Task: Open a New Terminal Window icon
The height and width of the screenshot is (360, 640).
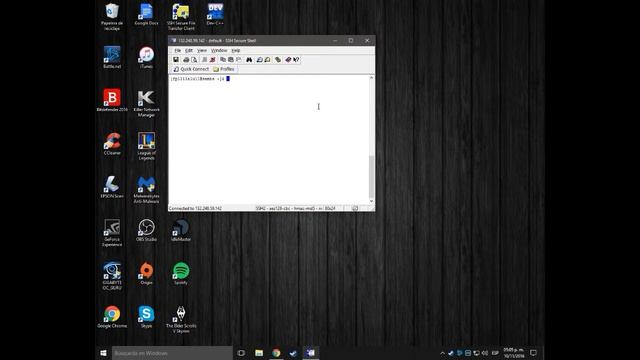Action: click(260, 60)
